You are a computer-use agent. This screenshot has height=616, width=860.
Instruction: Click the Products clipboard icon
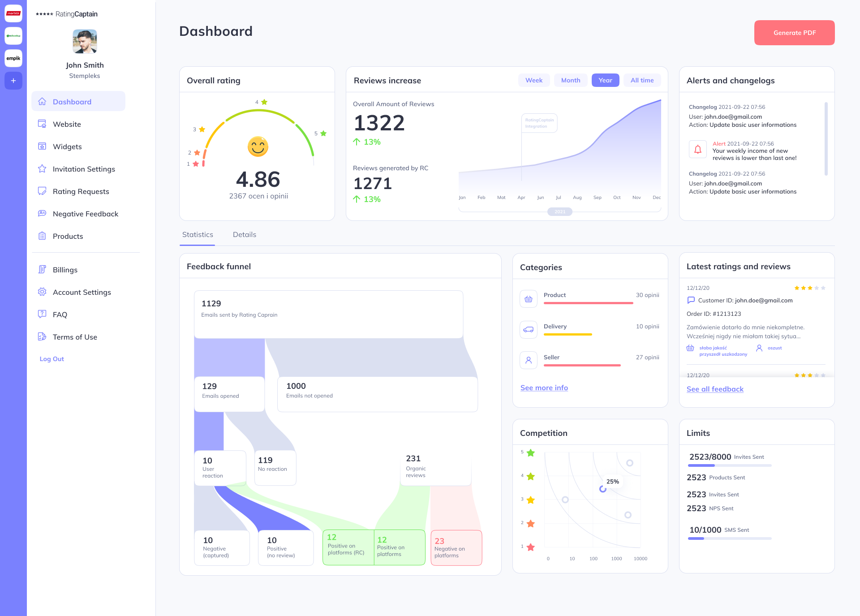click(42, 236)
